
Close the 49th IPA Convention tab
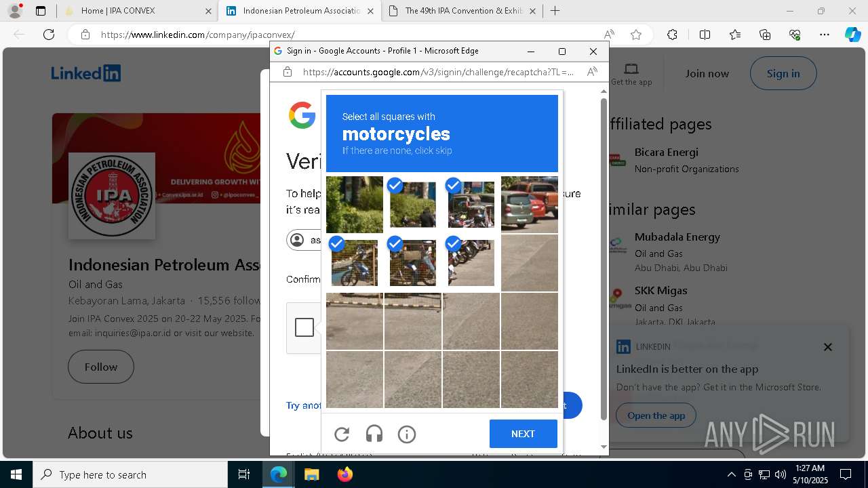(x=532, y=11)
